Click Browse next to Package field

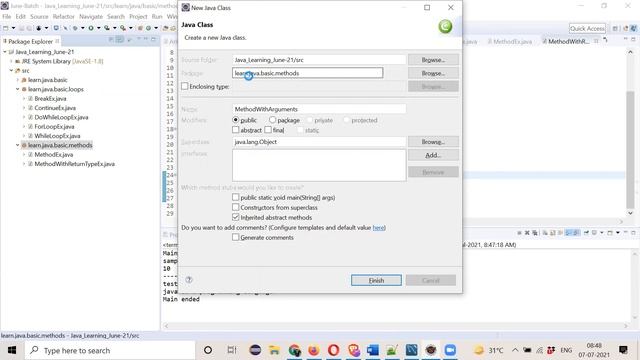tap(433, 73)
